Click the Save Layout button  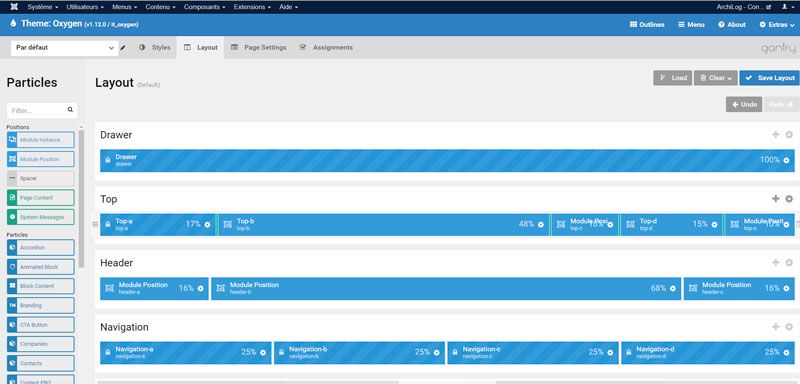click(x=769, y=78)
